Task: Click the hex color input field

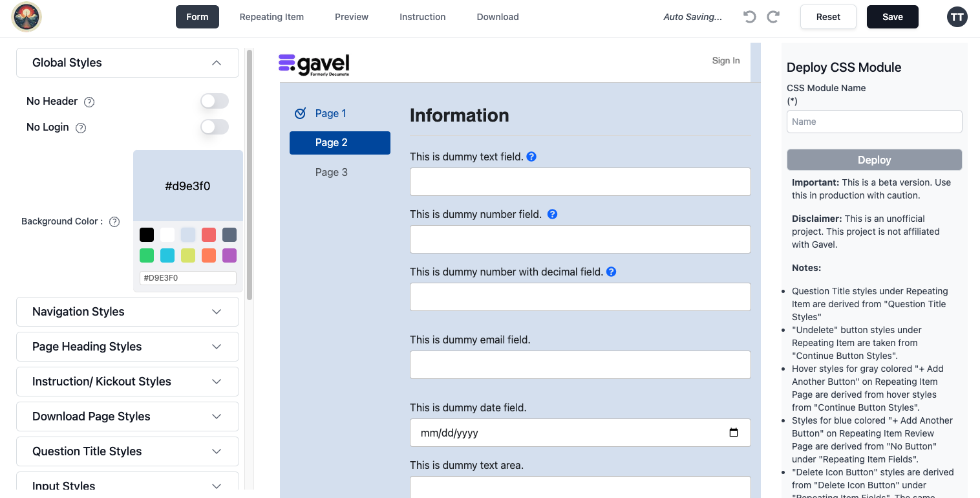Action: tap(188, 278)
